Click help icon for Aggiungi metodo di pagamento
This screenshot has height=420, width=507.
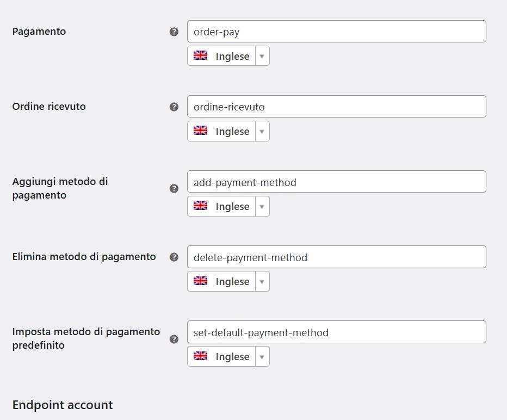tap(174, 188)
